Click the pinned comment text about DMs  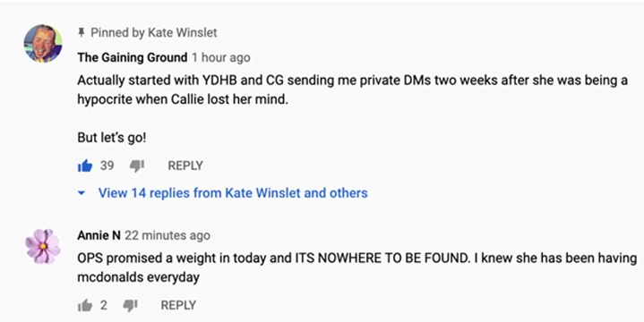pyautogui.click(x=352, y=89)
